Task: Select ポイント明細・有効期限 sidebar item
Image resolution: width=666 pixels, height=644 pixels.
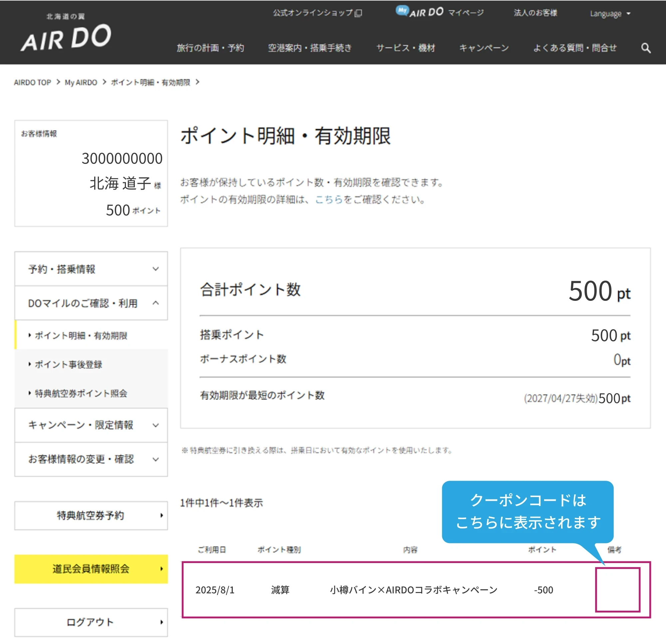Action: click(x=81, y=335)
